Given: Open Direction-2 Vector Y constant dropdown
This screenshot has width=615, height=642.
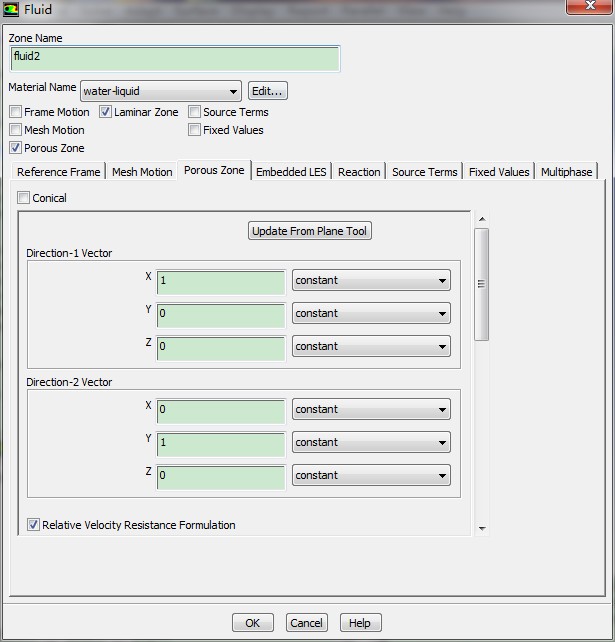Looking at the screenshot, I should [x=371, y=442].
